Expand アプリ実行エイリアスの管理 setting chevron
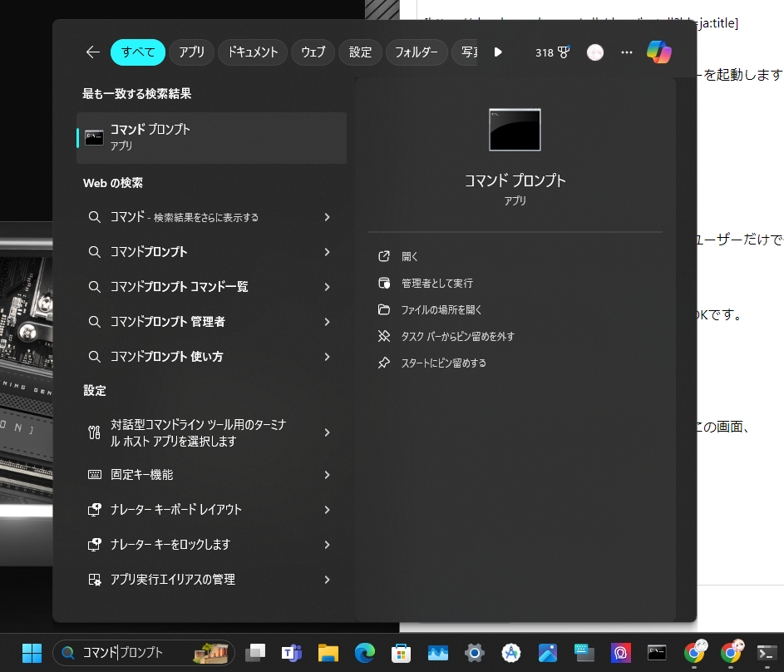The width and height of the screenshot is (784, 672). (327, 580)
